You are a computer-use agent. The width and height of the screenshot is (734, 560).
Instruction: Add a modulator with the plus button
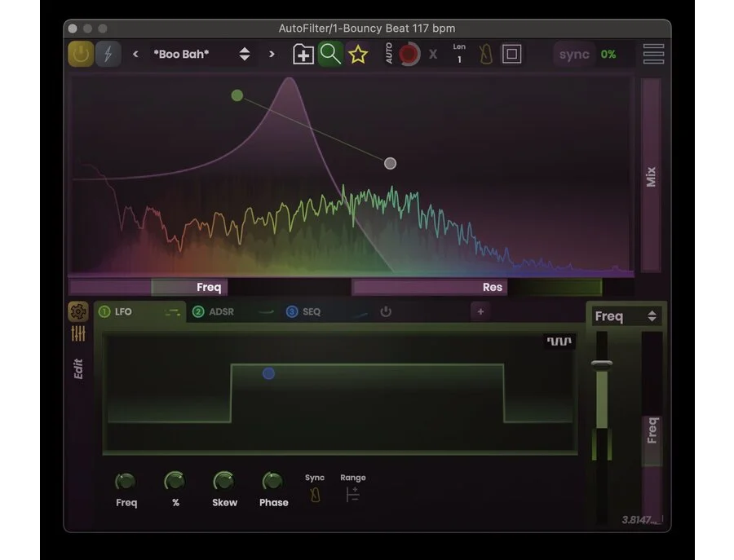(x=480, y=311)
